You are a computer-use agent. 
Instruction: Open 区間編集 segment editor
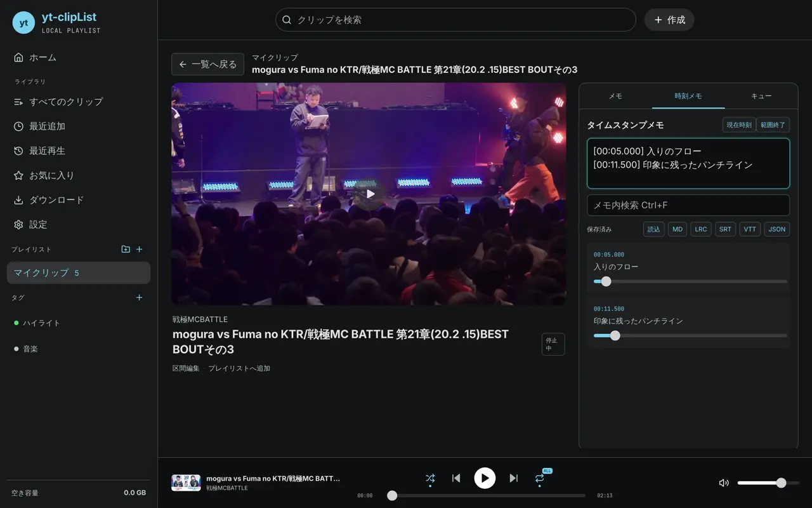click(x=186, y=368)
